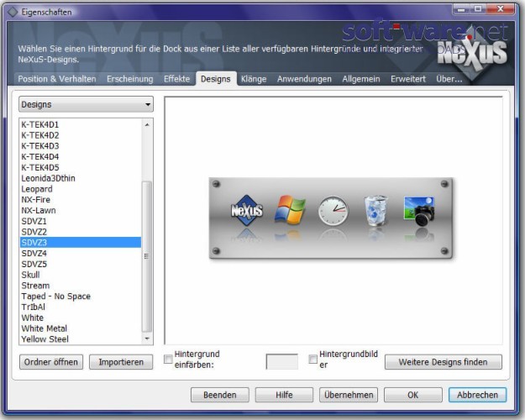Switch to the Erweitert tab

(x=408, y=79)
